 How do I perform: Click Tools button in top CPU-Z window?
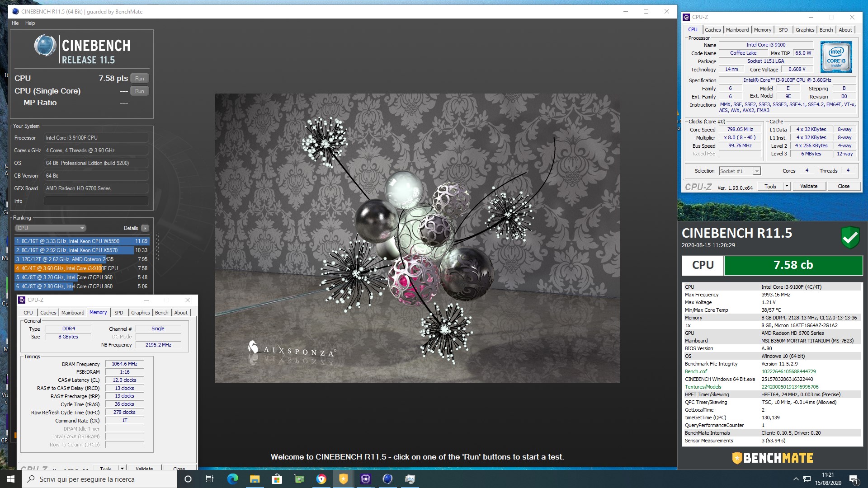(x=770, y=187)
